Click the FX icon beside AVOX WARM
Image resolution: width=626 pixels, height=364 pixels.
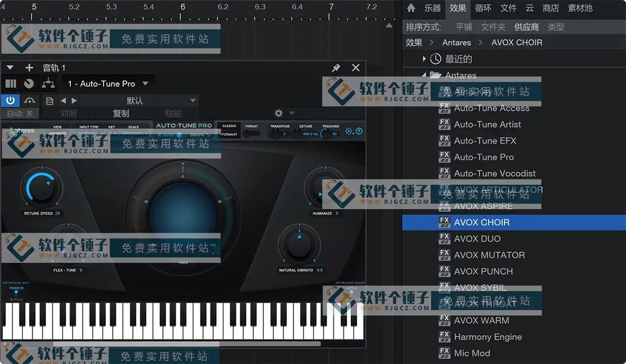pos(444,320)
